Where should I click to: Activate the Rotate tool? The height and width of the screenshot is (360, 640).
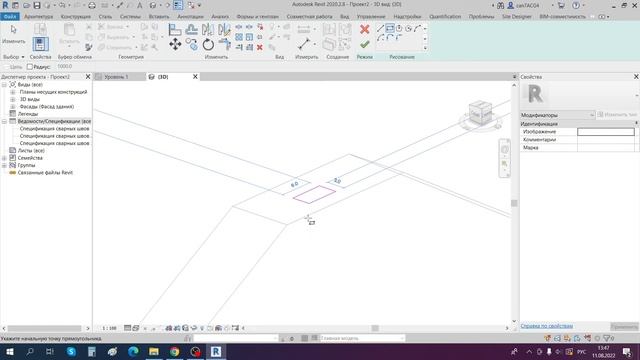[208, 44]
